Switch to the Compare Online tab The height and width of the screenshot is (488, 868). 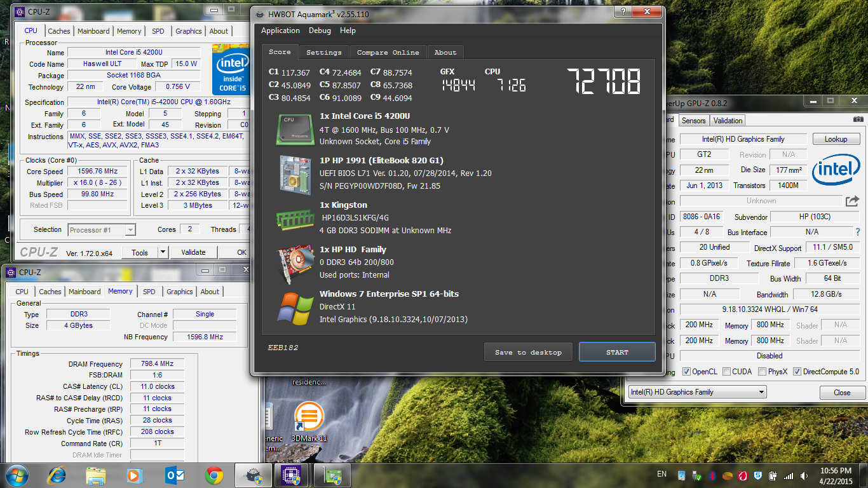pos(388,52)
